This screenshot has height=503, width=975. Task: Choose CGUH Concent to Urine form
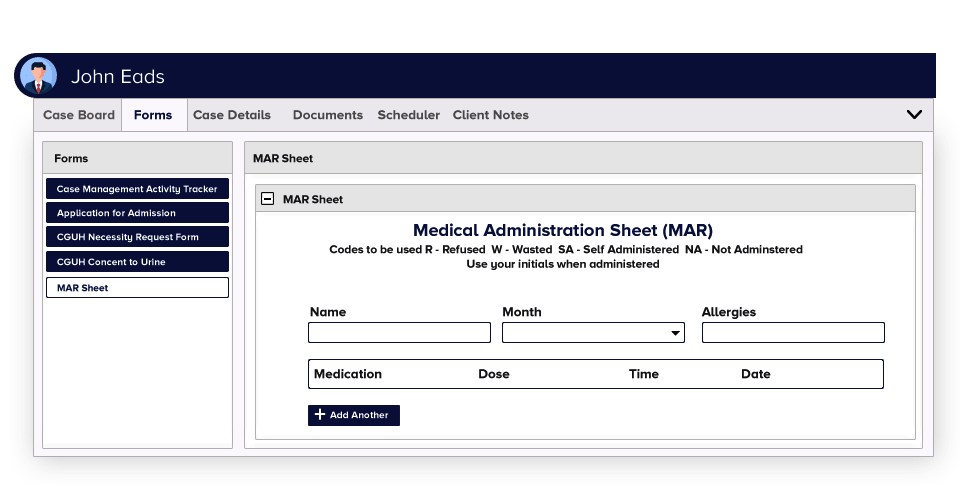(x=137, y=262)
